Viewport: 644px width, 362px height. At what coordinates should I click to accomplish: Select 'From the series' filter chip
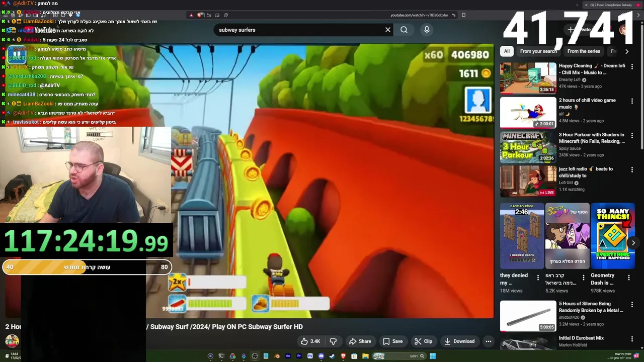(584, 51)
